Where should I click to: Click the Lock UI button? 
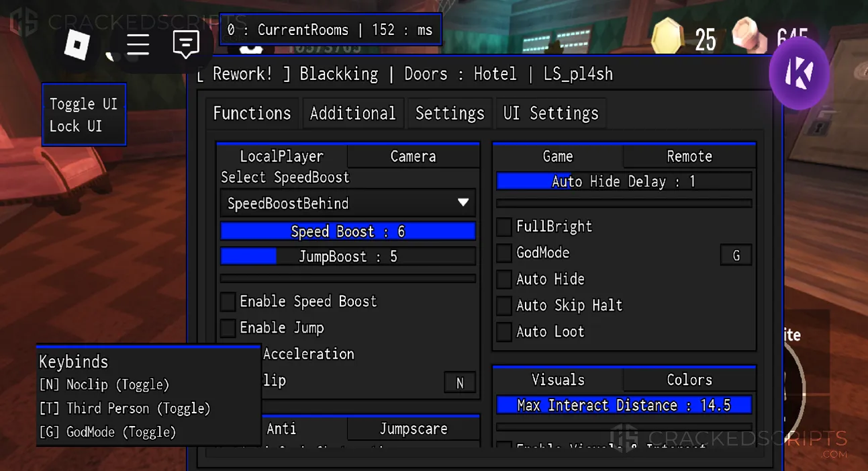point(76,126)
